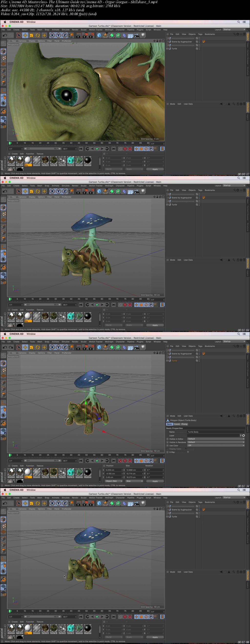250x644 pixels.
Task: Play the animation forwards in 00:00:32 frame
Action: pos(97,149)
